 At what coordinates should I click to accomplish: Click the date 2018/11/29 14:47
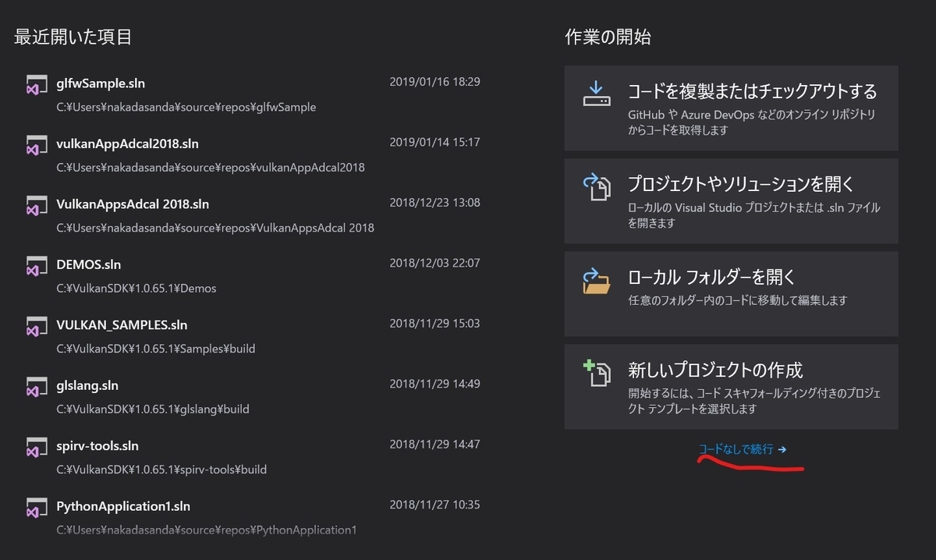point(434,444)
